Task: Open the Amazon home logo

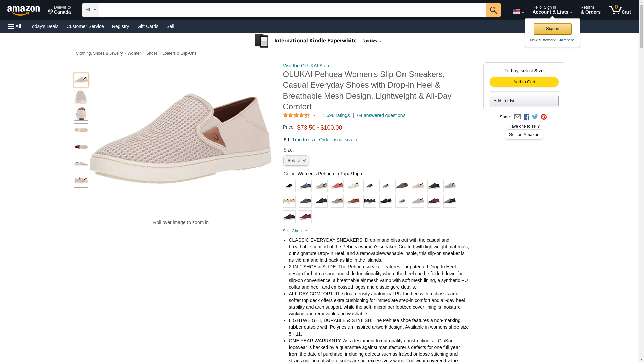Action: (x=23, y=10)
